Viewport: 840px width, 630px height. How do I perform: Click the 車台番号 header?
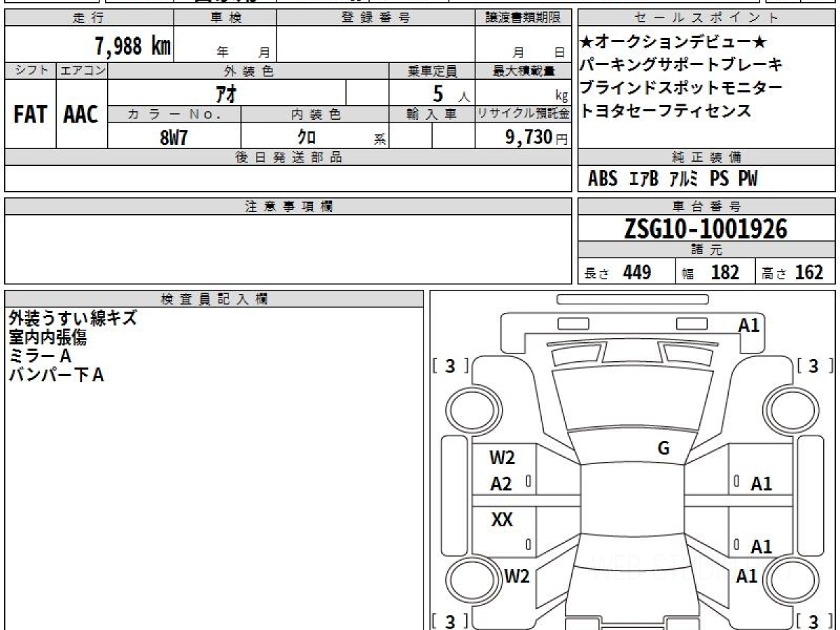click(707, 206)
